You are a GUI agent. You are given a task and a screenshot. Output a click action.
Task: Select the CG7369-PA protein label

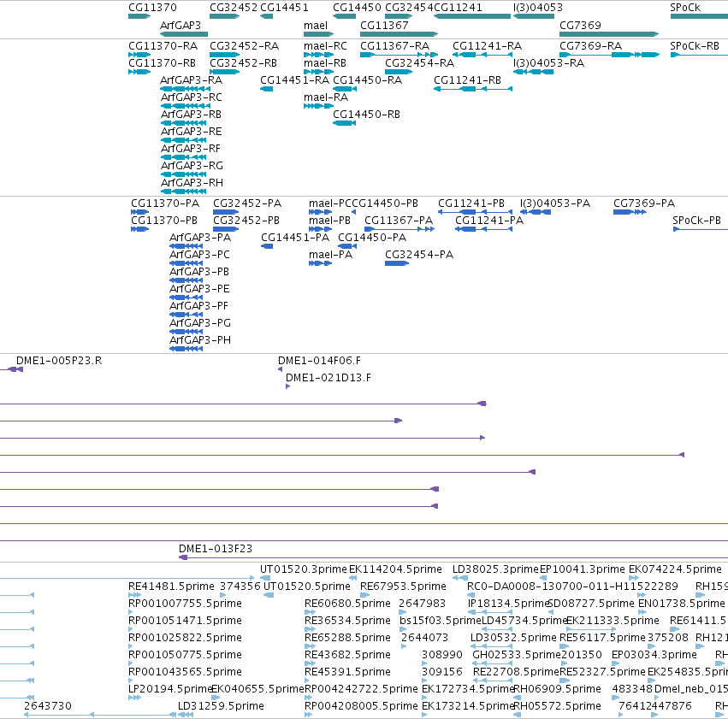[x=644, y=203]
